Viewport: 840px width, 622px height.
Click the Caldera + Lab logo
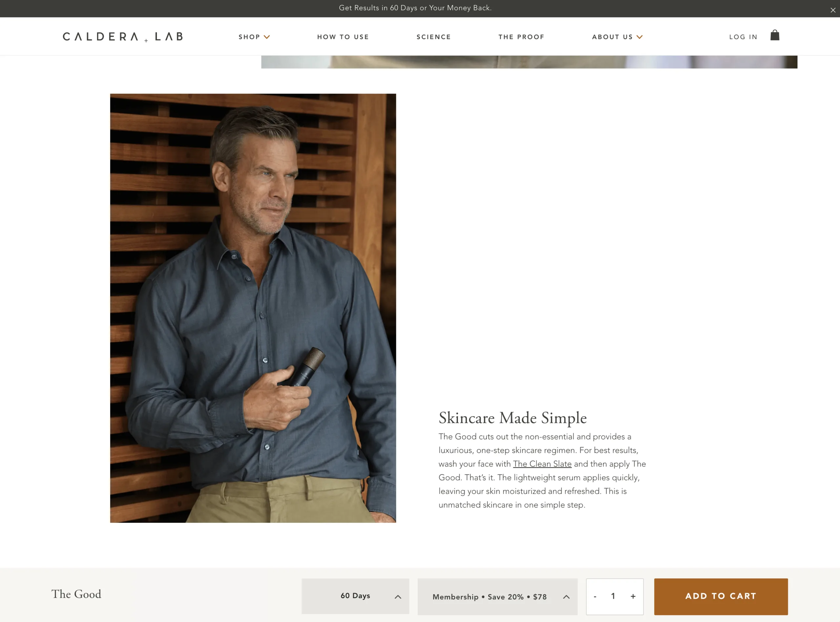click(x=123, y=36)
